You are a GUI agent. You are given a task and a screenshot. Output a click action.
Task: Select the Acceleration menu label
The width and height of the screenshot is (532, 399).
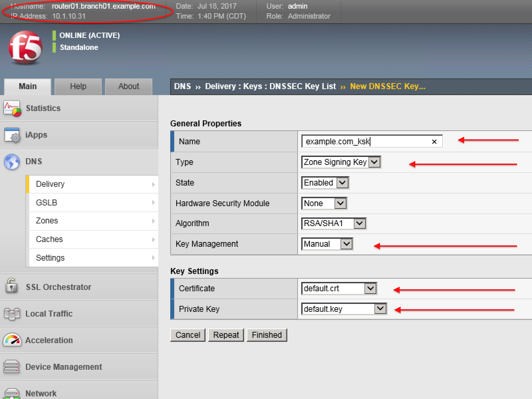[x=49, y=340]
